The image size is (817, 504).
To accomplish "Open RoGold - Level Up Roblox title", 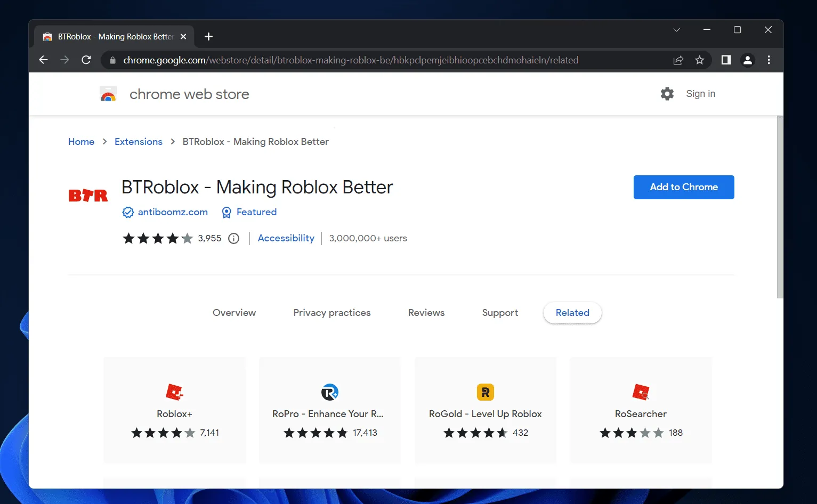I will (486, 414).
